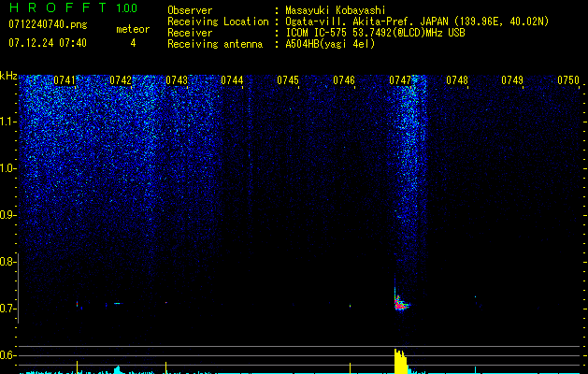Viewport: 588px width, 374px height.
Task: Select observer name Masayuki Kobayashi
Action: pos(336,10)
